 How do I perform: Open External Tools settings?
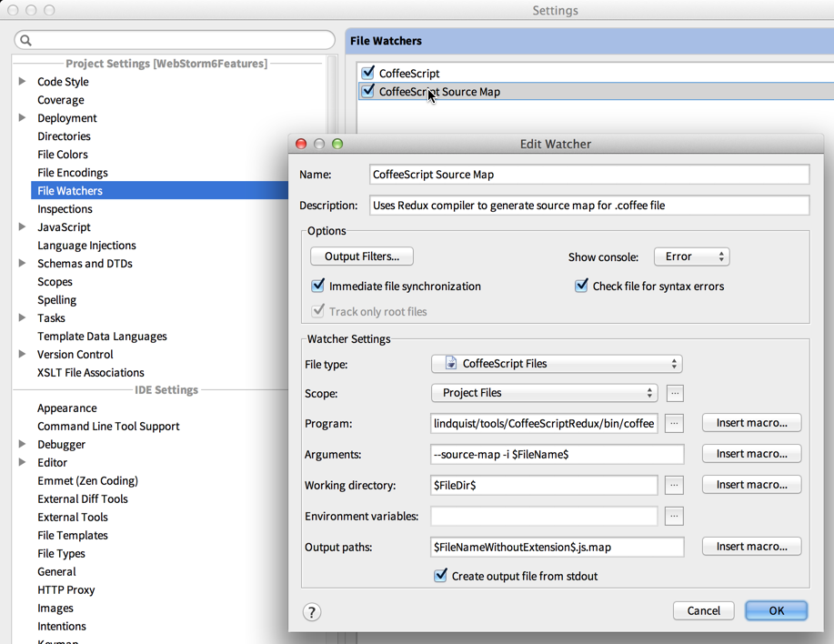[73, 517]
